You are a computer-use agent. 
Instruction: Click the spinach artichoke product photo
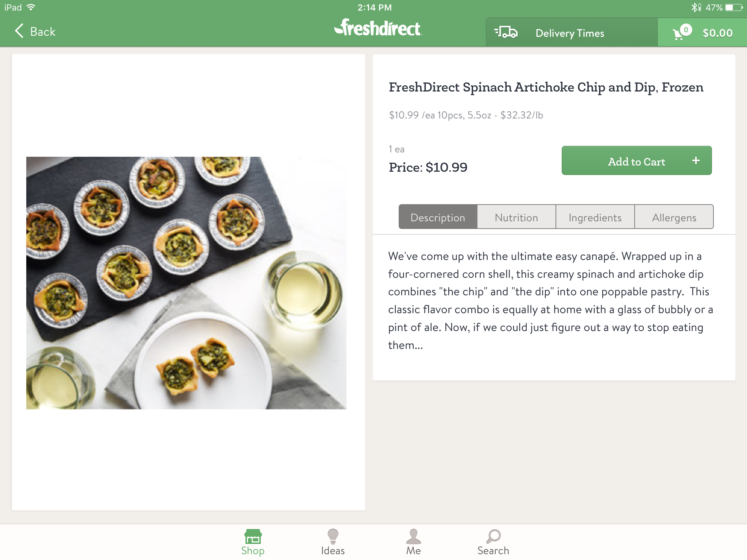pos(186,283)
